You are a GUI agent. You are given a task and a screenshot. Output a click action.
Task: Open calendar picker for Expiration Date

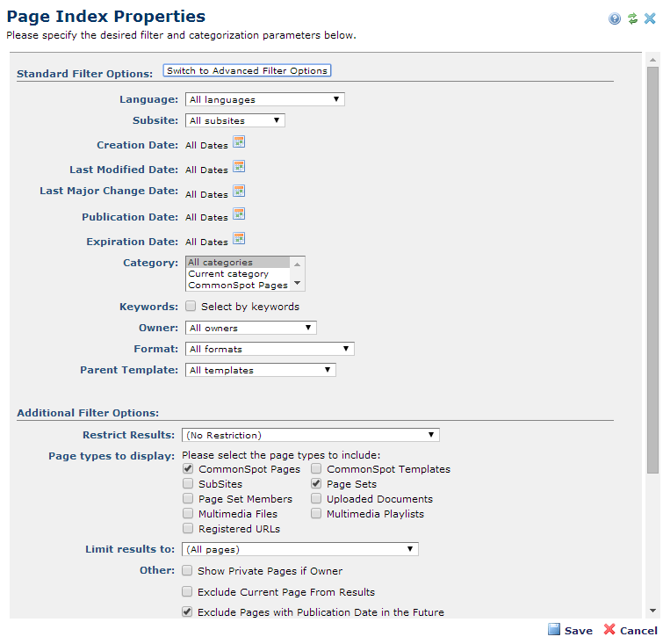tap(239, 239)
